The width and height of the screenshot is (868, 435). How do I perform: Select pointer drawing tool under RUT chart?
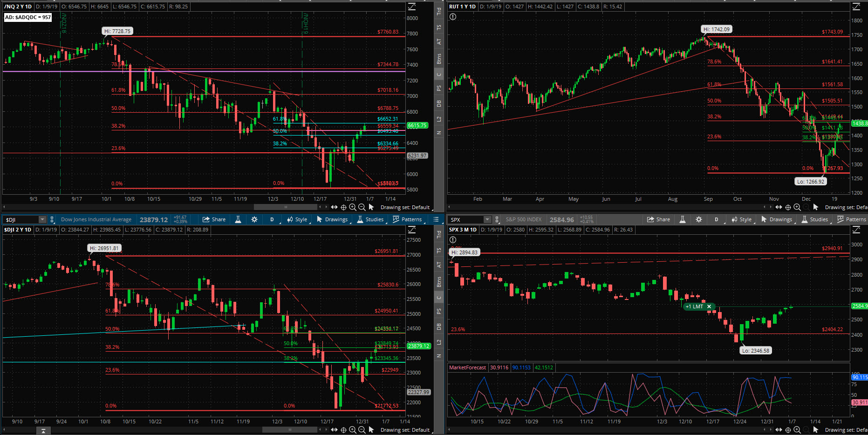tap(816, 207)
